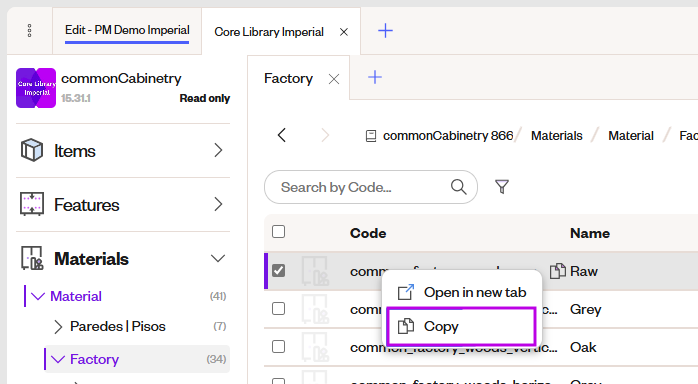Click the material thumbnail in Raw row
This screenshot has height=384, width=698.
(x=315, y=271)
